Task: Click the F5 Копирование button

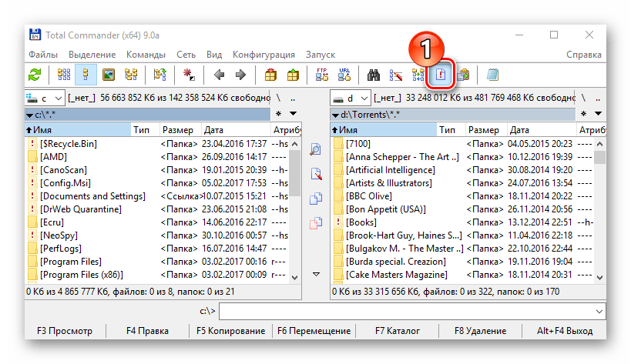Action: click(230, 331)
